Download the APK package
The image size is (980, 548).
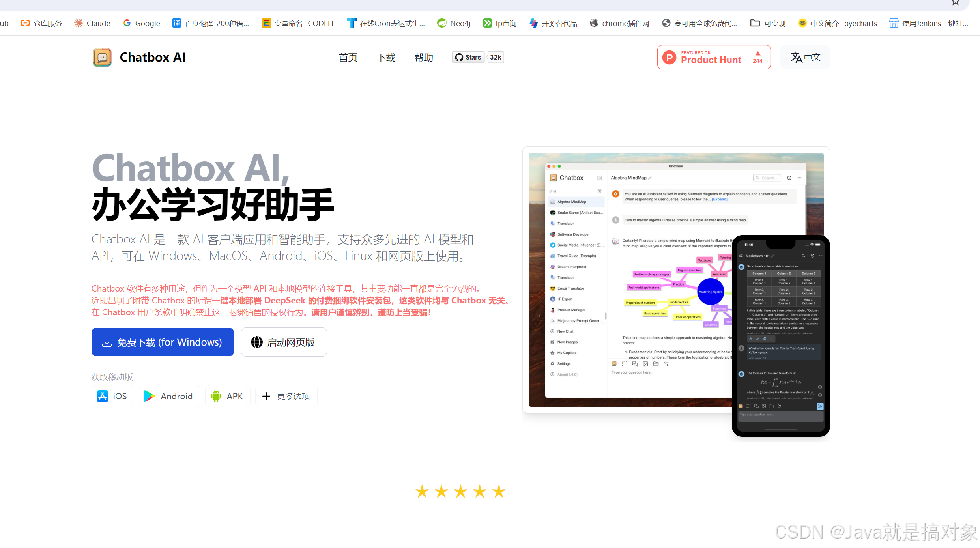pos(228,396)
